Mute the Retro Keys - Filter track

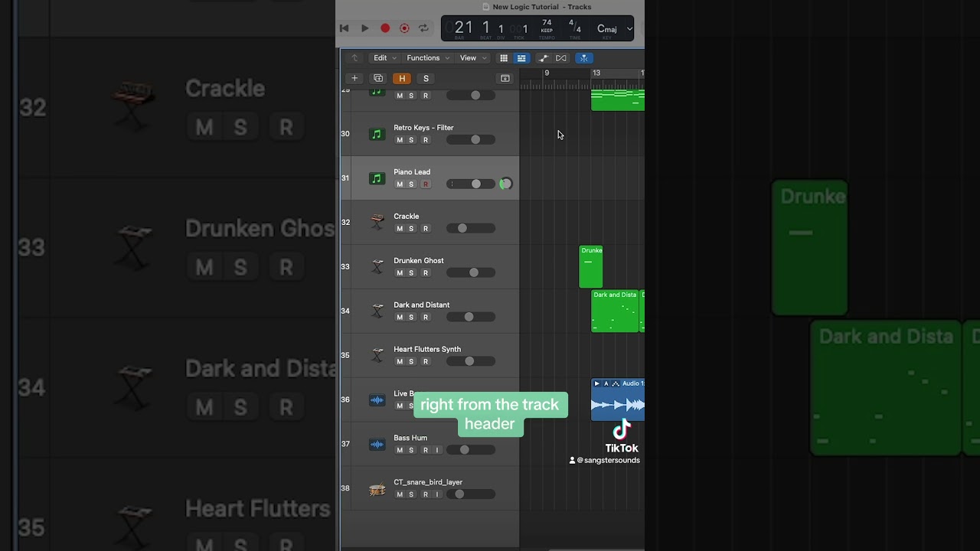coord(399,140)
